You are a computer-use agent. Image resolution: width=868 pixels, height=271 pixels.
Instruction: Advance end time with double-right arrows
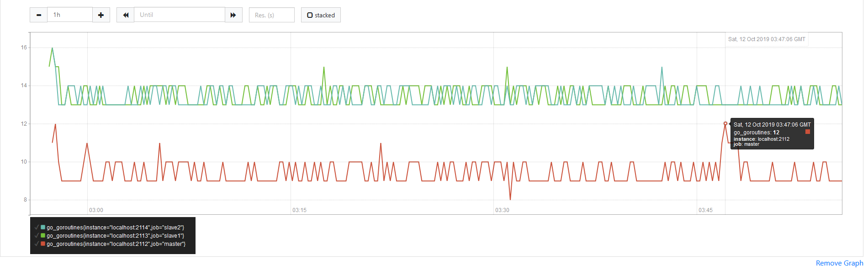(233, 15)
